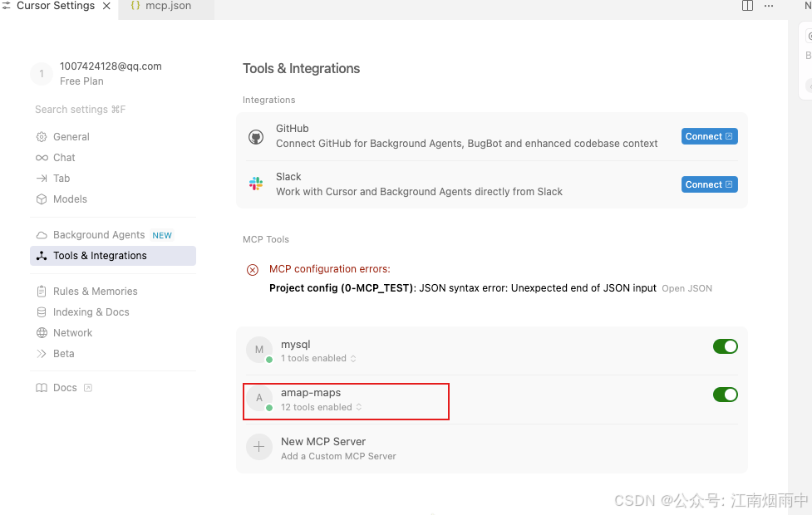
Task: Click the 1007424128@qq.com account email
Action: click(111, 66)
